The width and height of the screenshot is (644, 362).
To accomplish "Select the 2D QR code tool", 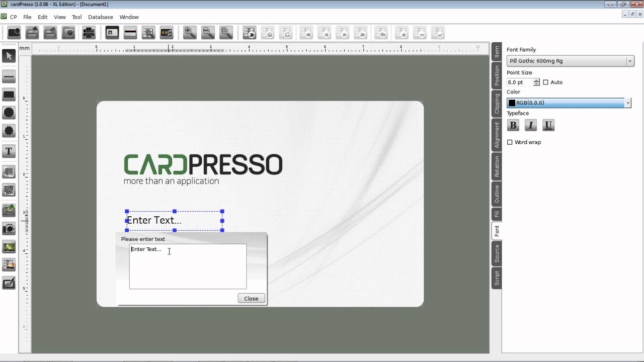I will coord(9,190).
